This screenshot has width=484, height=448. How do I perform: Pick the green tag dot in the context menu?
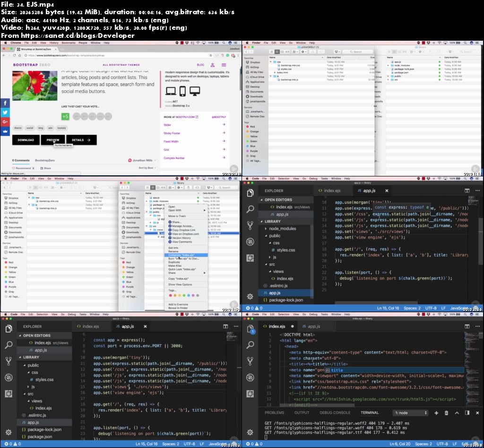(184, 295)
